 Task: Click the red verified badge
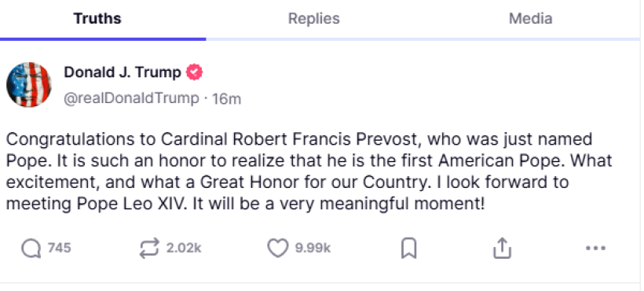[194, 72]
